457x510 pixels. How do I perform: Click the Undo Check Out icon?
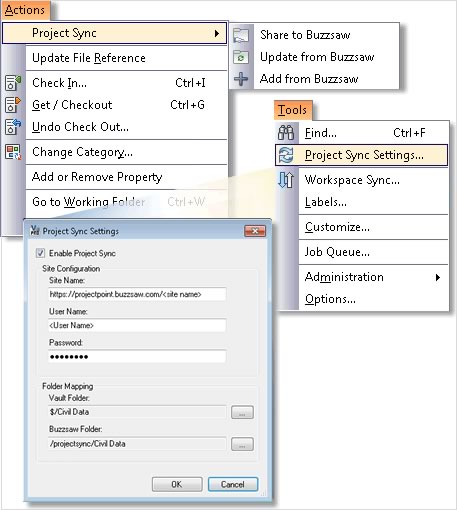(x=13, y=127)
